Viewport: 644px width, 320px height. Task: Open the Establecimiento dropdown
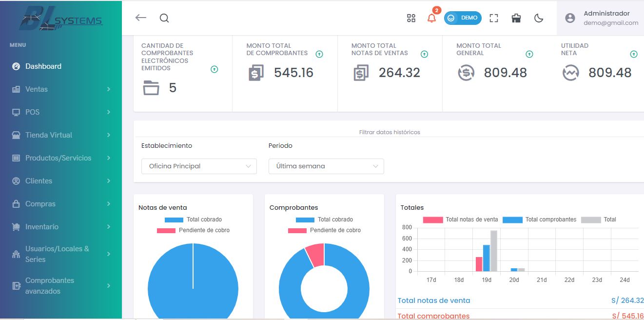tap(199, 166)
